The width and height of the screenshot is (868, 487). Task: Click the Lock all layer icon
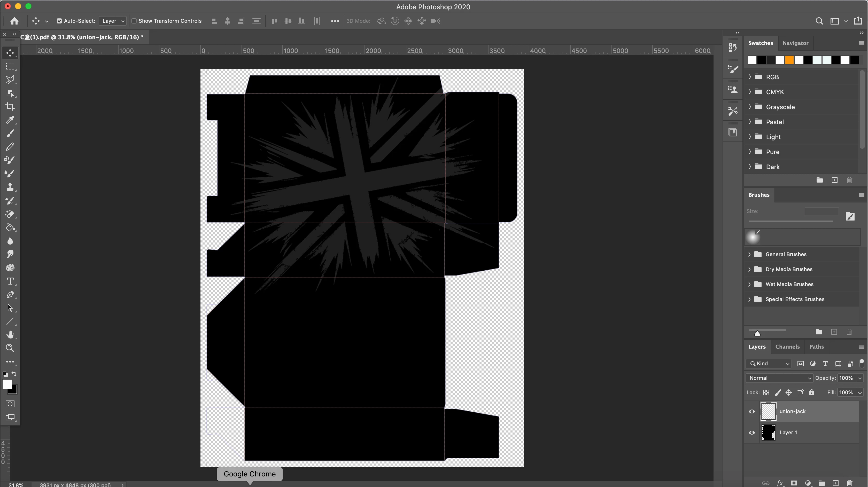point(812,392)
